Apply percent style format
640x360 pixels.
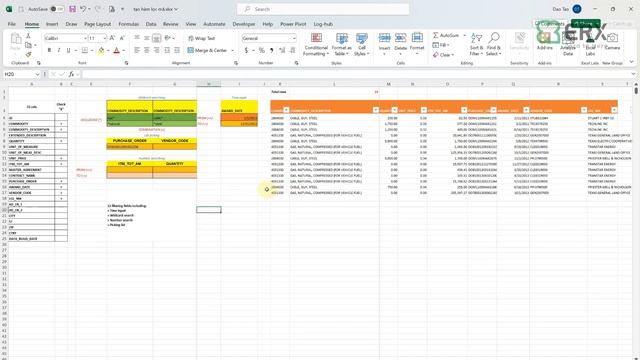262,50
